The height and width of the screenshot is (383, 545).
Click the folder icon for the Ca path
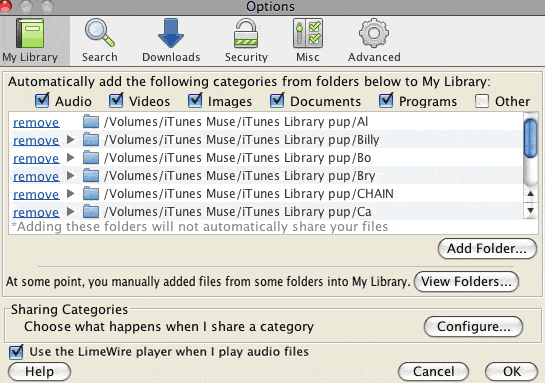tap(91, 212)
